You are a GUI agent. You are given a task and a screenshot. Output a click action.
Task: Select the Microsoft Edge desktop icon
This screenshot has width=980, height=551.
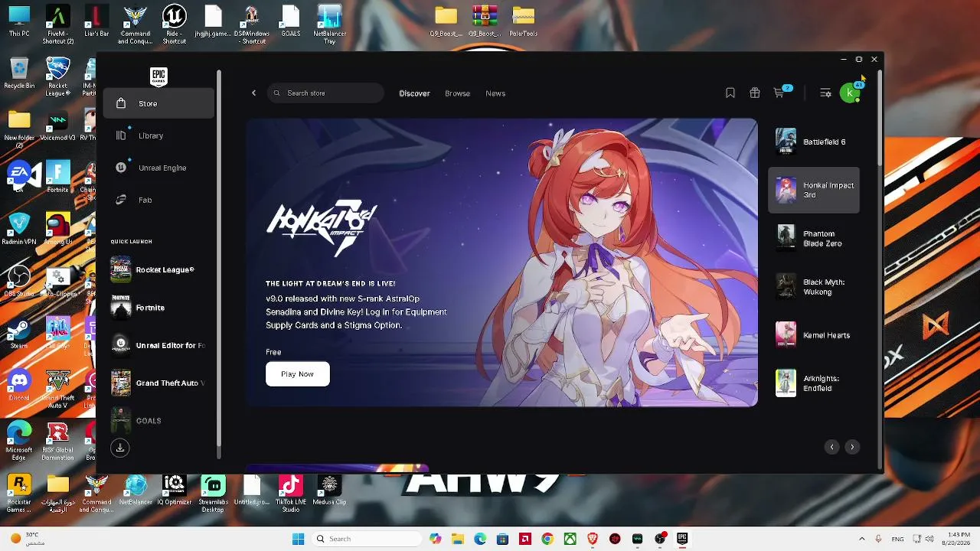pyautogui.click(x=19, y=440)
